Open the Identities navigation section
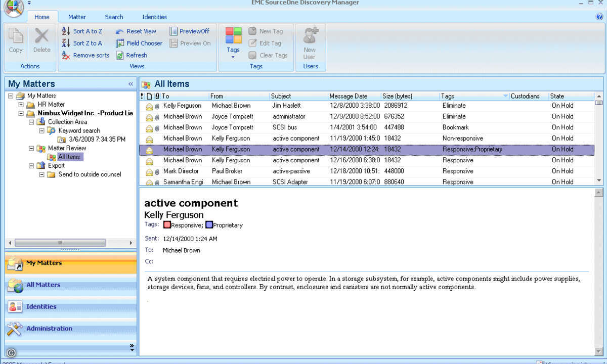The height and width of the screenshot is (364, 607). point(71,307)
